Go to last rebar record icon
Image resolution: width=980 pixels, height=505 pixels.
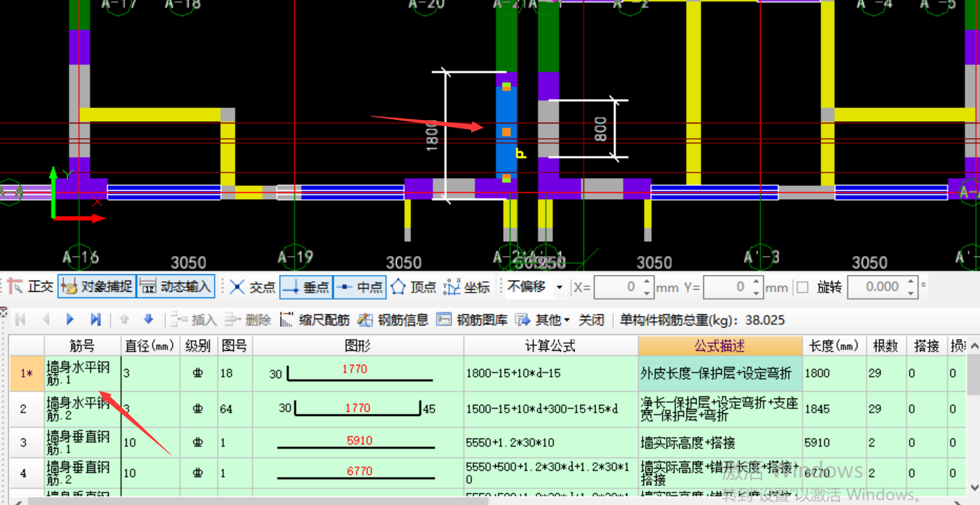click(95, 320)
